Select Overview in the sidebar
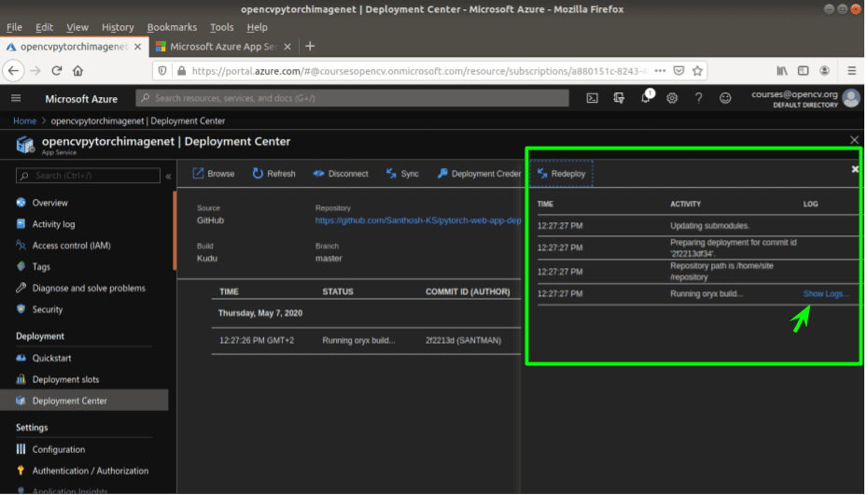The width and height of the screenshot is (868, 495). (49, 203)
